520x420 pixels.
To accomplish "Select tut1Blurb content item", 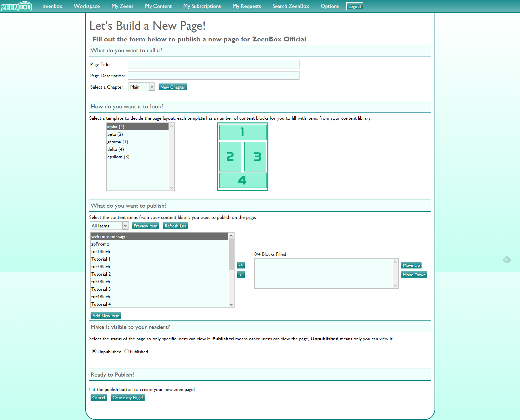I will (x=159, y=251).
